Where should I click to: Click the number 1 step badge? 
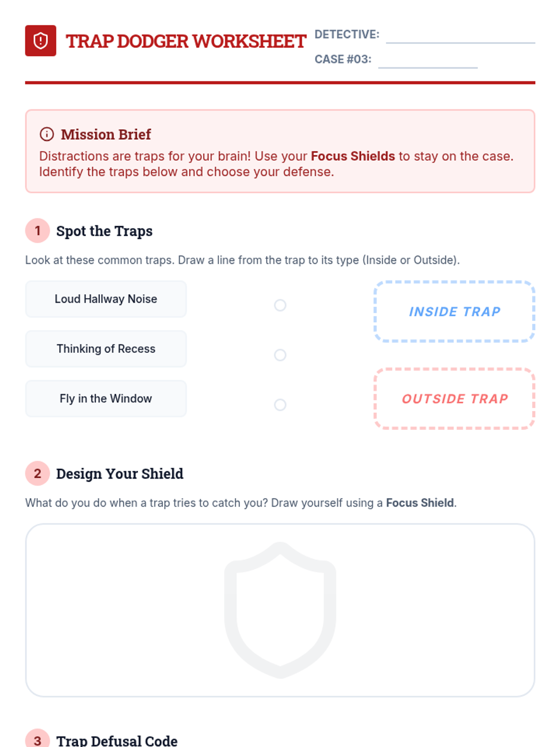point(37,231)
